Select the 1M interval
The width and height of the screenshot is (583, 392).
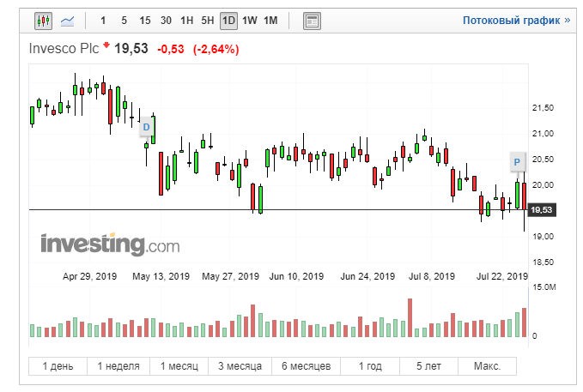coord(270,21)
